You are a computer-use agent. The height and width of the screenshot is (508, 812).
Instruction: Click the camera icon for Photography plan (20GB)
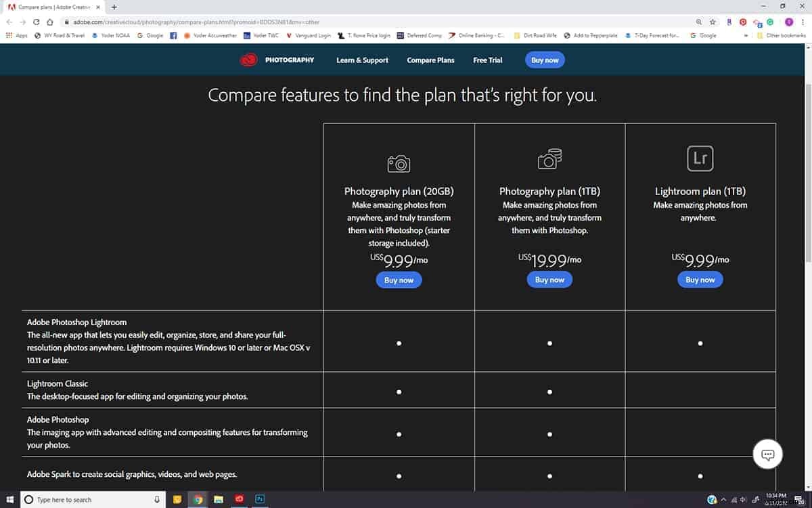click(399, 163)
